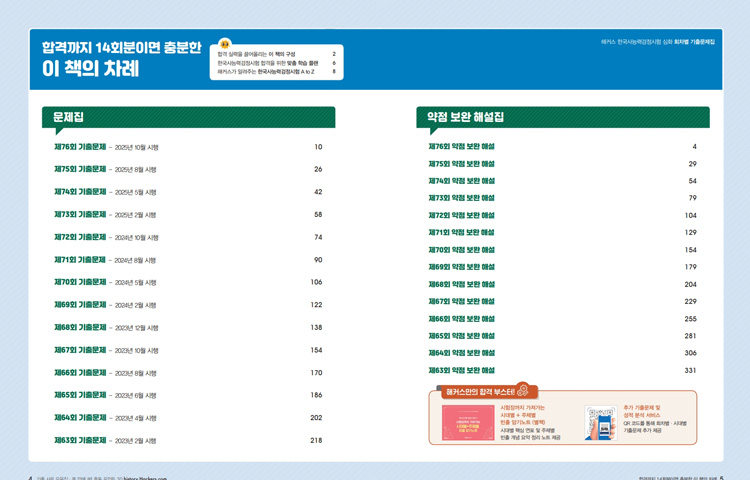Open 제69회 약점 보완 해설
Viewport: 750px width, 480px height.
coord(461,267)
